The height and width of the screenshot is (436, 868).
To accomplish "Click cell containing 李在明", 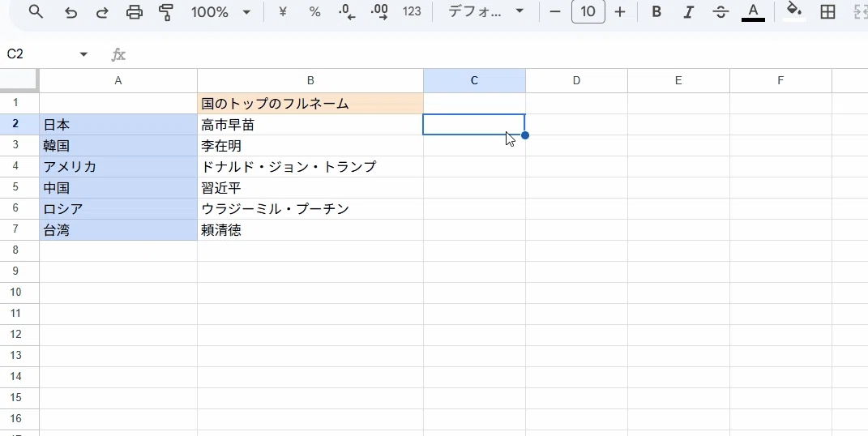I will [x=310, y=146].
